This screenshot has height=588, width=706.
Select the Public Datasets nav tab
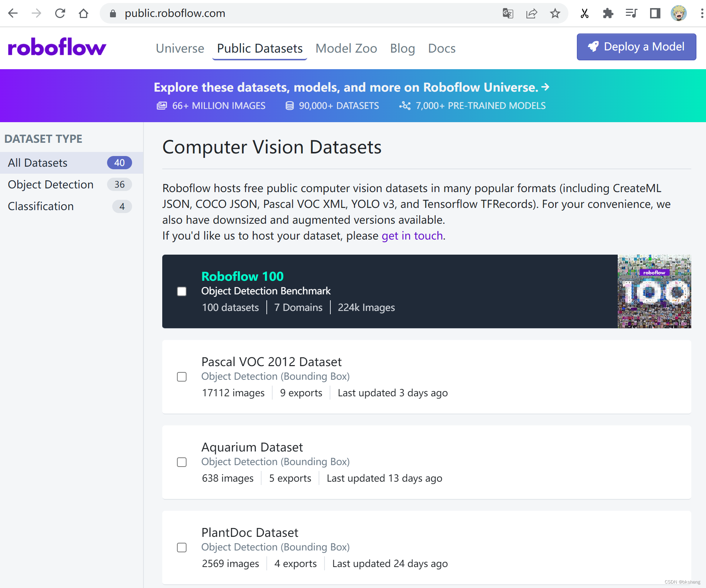[x=260, y=48]
